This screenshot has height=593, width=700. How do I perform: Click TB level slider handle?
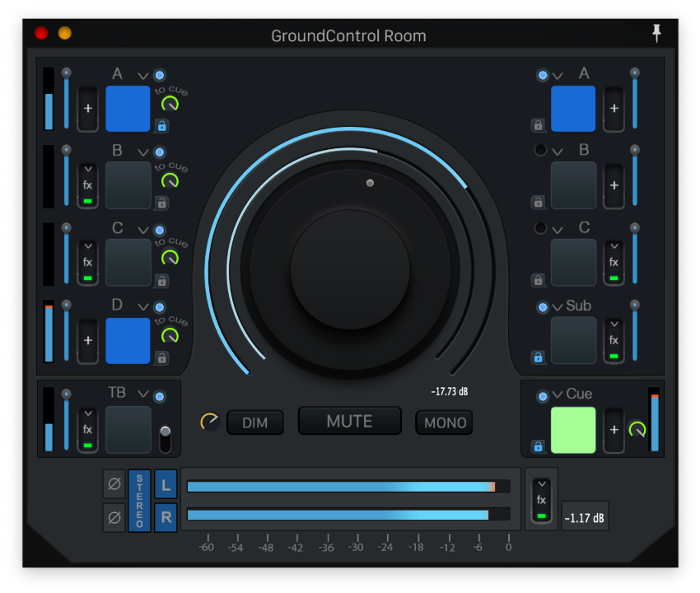[66, 394]
